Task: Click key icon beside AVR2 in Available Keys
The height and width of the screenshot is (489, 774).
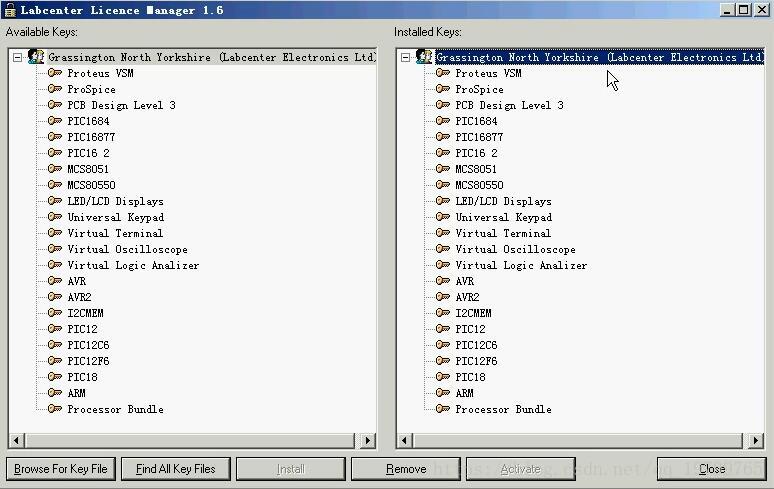Action: (x=55, y=297)
